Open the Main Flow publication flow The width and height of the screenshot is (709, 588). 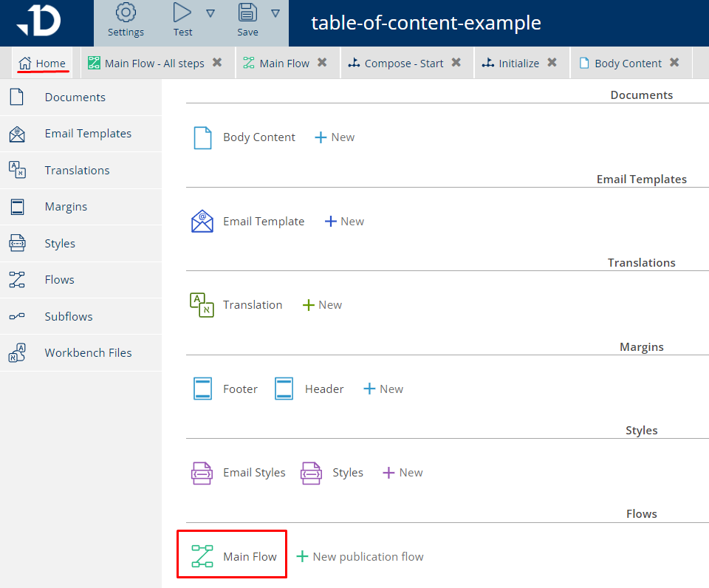pos(234,556)
